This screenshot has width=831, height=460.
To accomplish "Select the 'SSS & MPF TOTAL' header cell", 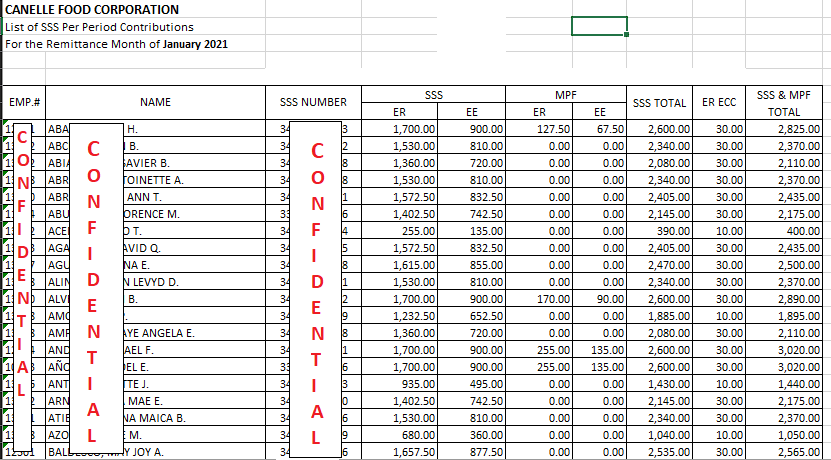I will point(784,102).
